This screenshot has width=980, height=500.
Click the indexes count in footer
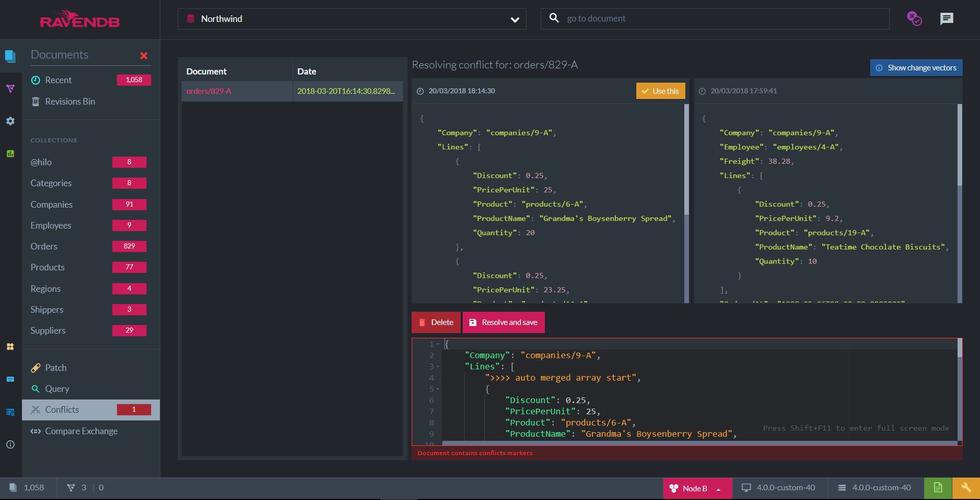pos(77,488)
